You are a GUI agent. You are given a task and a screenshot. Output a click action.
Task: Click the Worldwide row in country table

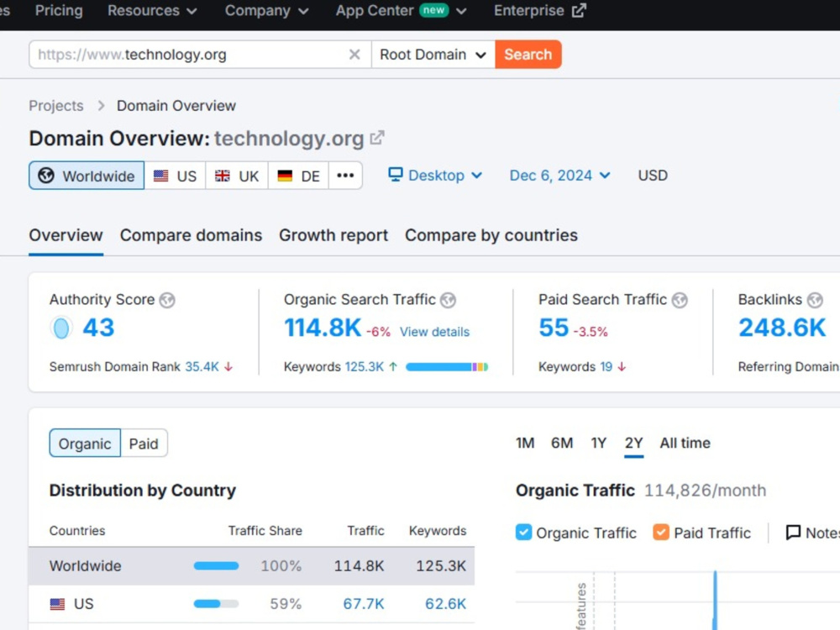tap(251, 566)
